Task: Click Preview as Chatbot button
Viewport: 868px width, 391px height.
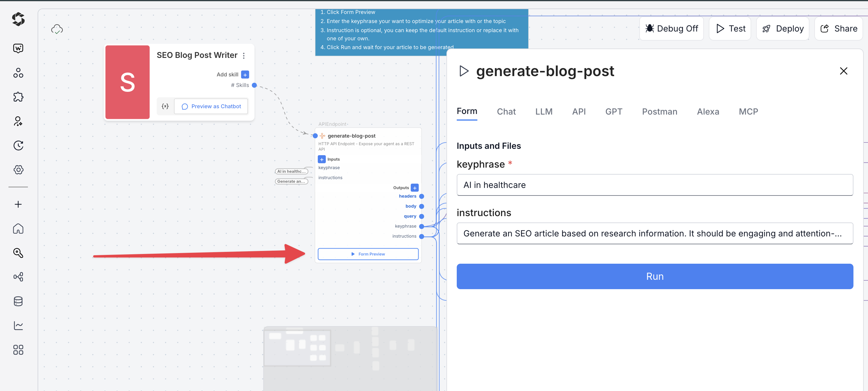Action: click(x=211, y=106)
